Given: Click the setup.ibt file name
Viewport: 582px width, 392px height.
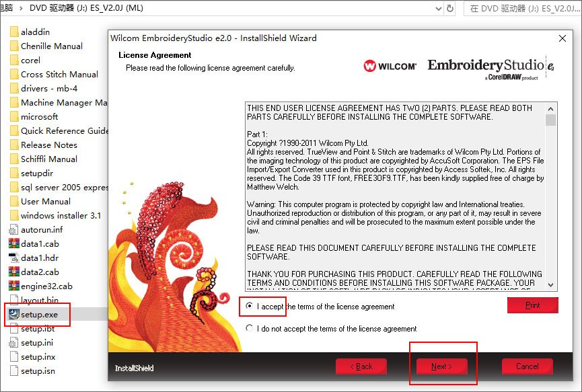Looking at the screenshot, I should point(38,329).
